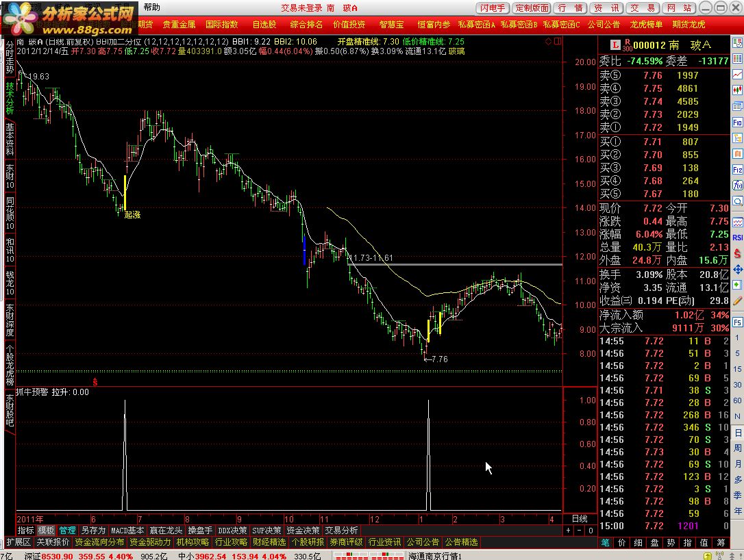
Task: Open the 机构攻略 bottom tab
Action: tap(193, 542)
